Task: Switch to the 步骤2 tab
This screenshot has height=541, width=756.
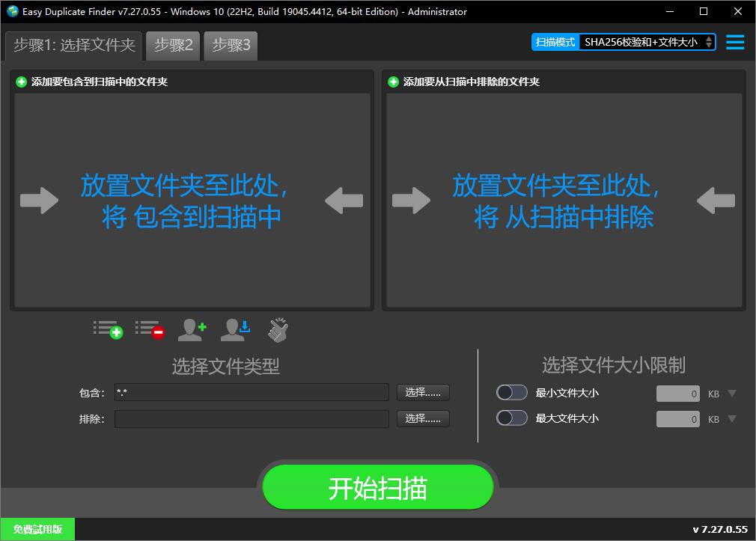Action: [x=173, y=45]
